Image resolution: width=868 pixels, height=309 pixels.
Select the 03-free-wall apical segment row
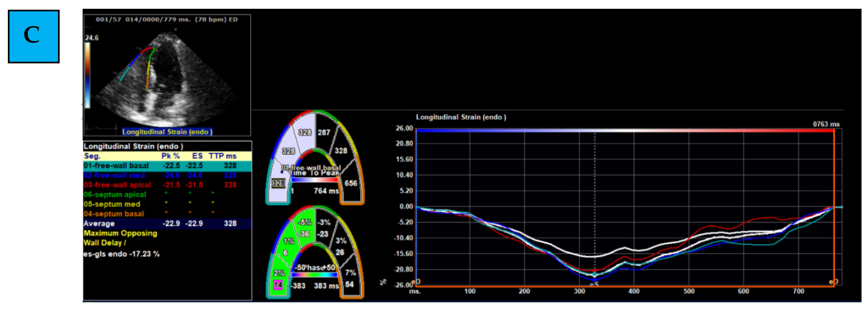[117, 185]
